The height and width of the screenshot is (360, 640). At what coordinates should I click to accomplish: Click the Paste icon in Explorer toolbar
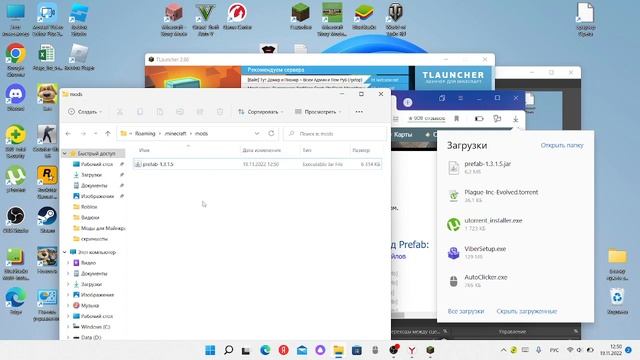[x=160, y=112]
